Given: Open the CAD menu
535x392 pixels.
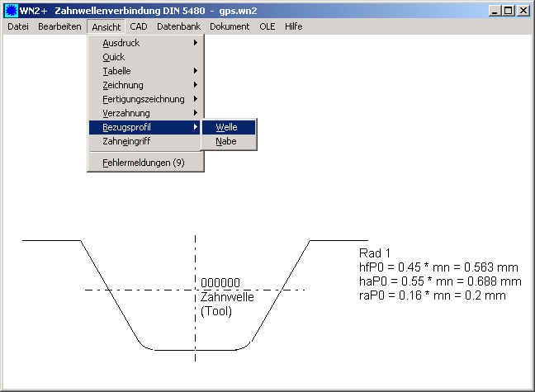Looking at the screenshot, I should (139, 26).
